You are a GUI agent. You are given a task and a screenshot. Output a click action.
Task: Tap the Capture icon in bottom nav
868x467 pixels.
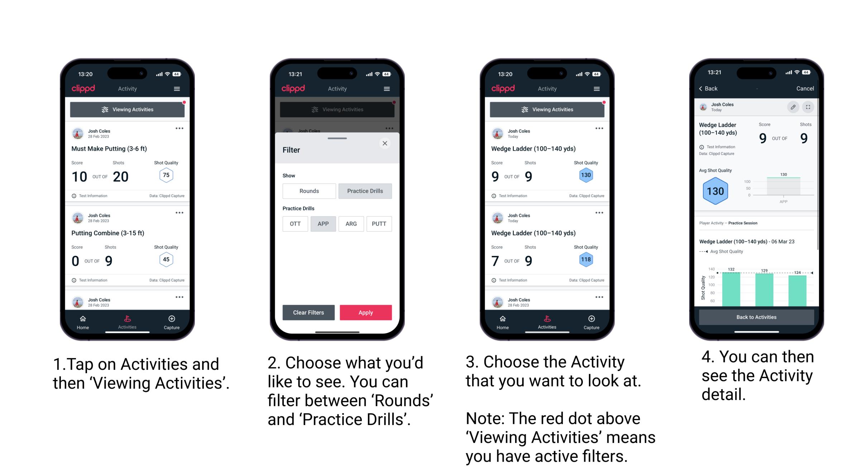(171, 320)
